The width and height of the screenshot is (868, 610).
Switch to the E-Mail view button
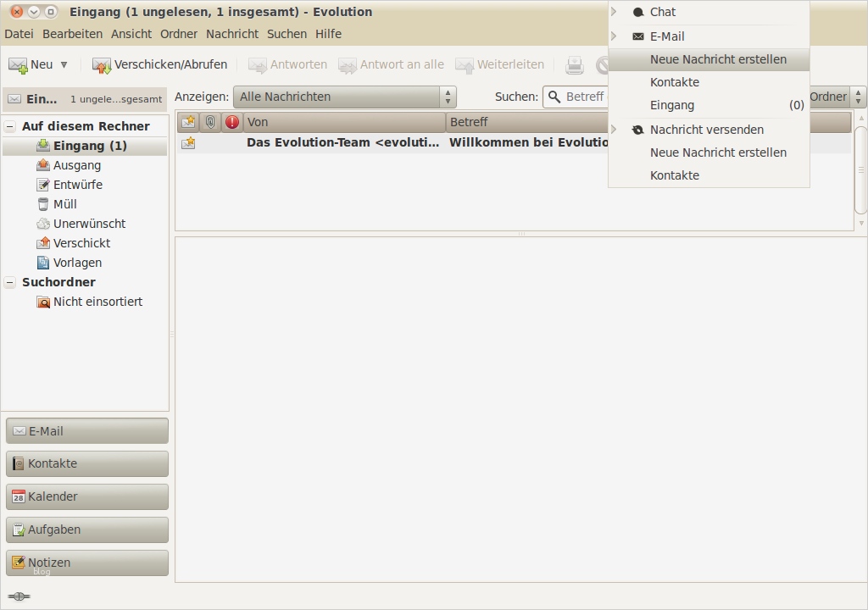click(87, 431)
